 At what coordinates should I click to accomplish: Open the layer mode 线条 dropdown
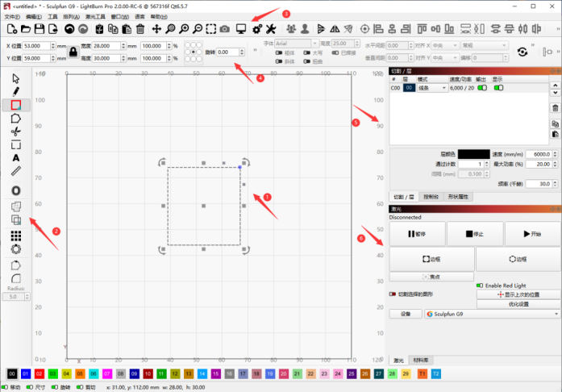click(x=432, y=88)
